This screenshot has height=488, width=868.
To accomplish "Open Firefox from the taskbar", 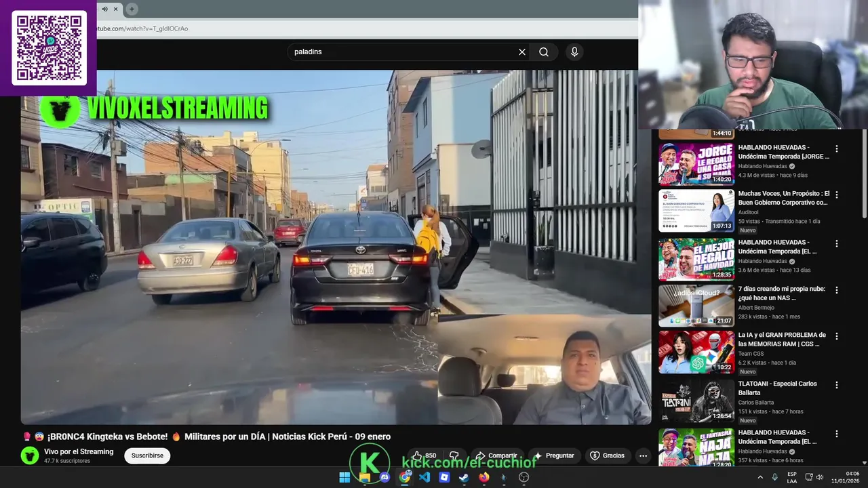I will click(x=484, y=477).
